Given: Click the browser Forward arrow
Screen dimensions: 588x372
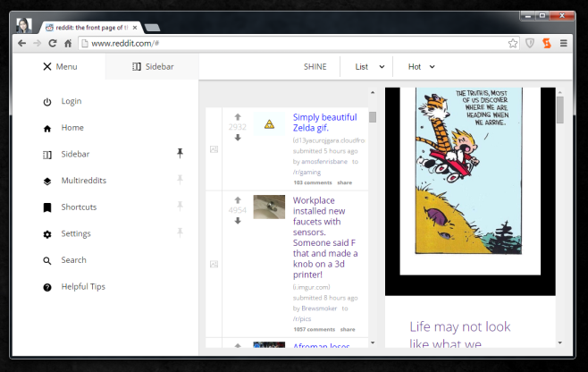Looking at the screenshot, I should point(38,43).
